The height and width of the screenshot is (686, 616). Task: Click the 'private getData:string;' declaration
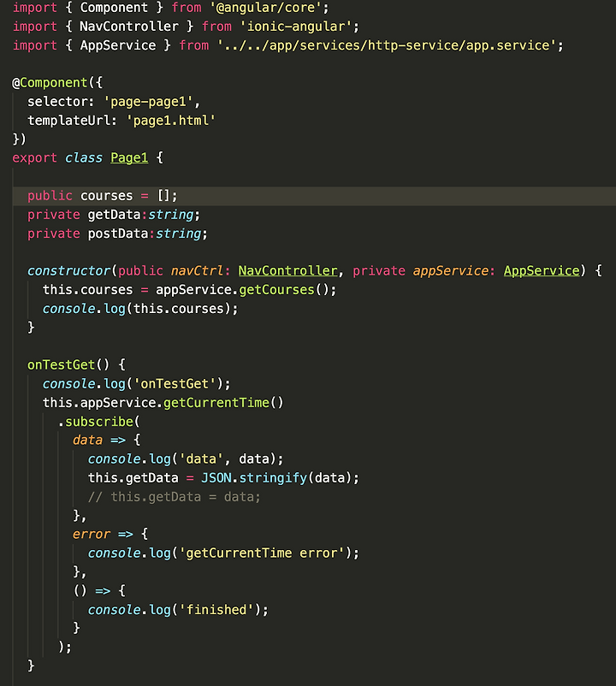(x=114, y=215)
